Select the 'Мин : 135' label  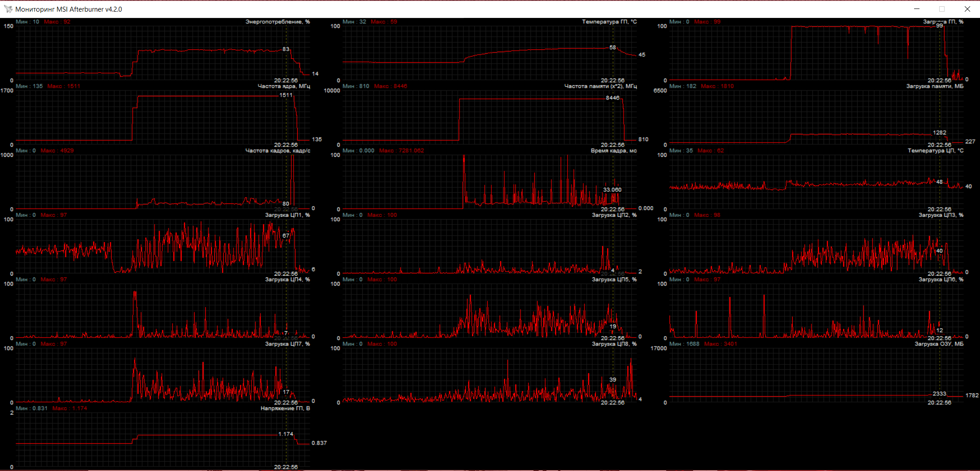click(x=29, y=86)
